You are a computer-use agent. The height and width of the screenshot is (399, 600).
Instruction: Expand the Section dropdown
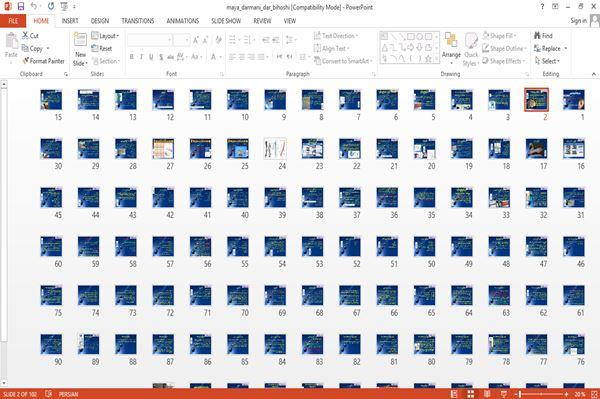pos(106,61)
